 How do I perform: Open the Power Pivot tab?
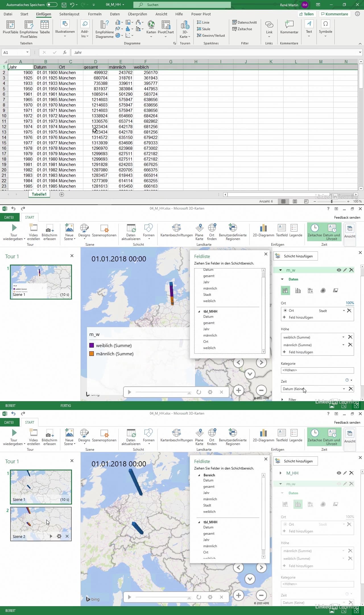pos(201,14)
